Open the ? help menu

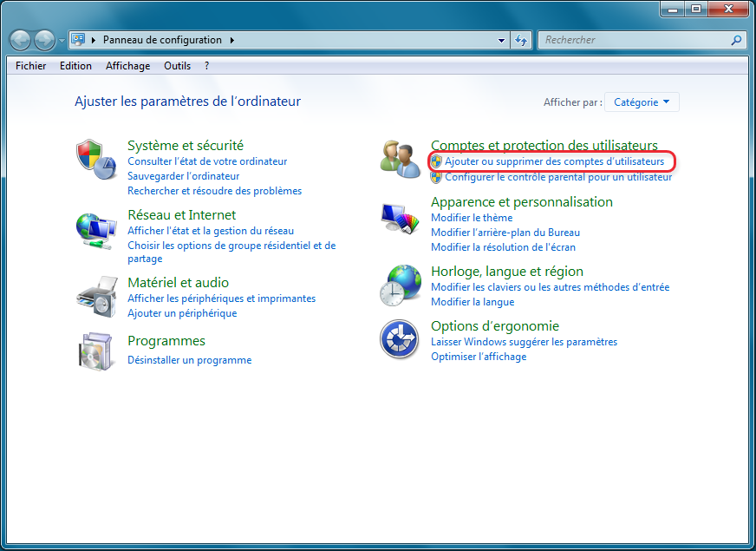tap(207, 66)
